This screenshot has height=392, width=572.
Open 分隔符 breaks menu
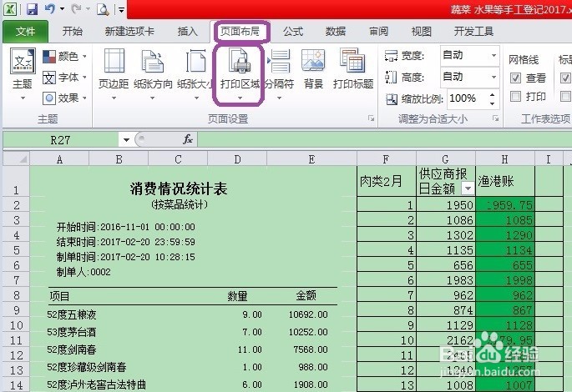point(279,75)
